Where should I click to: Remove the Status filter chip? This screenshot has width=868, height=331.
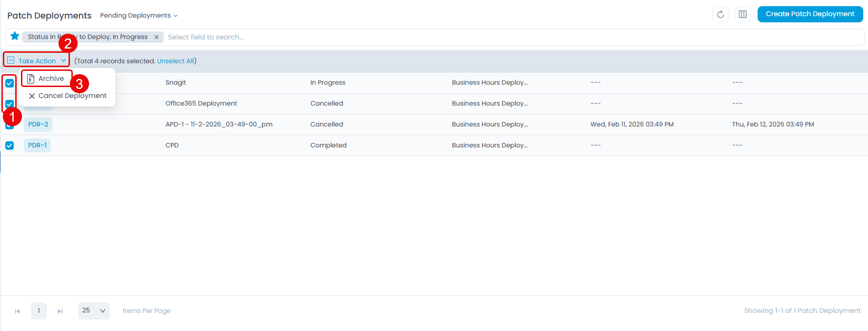coord(156,37)
